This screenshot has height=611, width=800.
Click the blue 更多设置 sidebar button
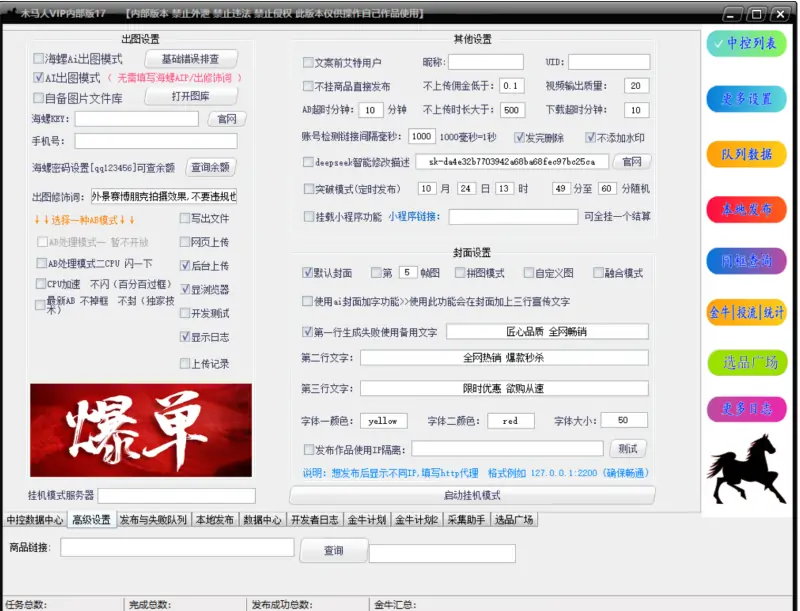(x=747, y=98)
